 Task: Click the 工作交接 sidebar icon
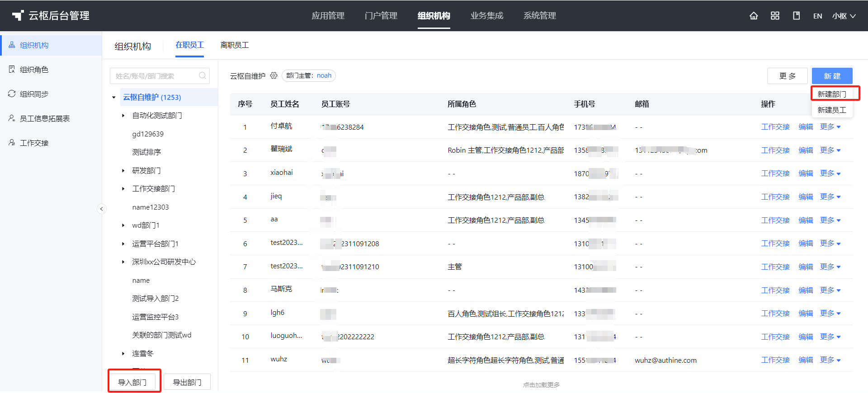tap(12, 143)
